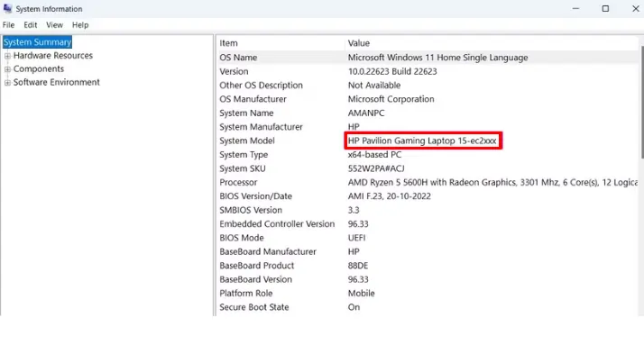Click the Not Available value

(x=374, y=86)
